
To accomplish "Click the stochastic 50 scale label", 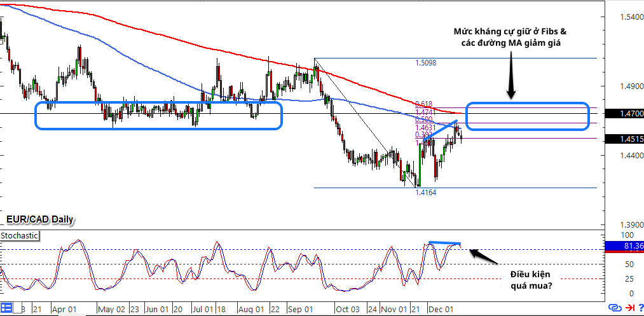I will (629, 264).
